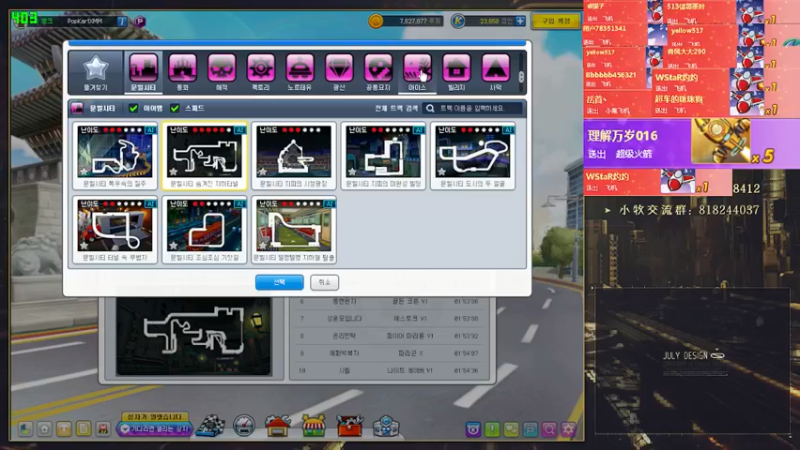Screen dimensions: 800x450
Task: Click the 취소 cancel button
Action: (x=324, y=282)
